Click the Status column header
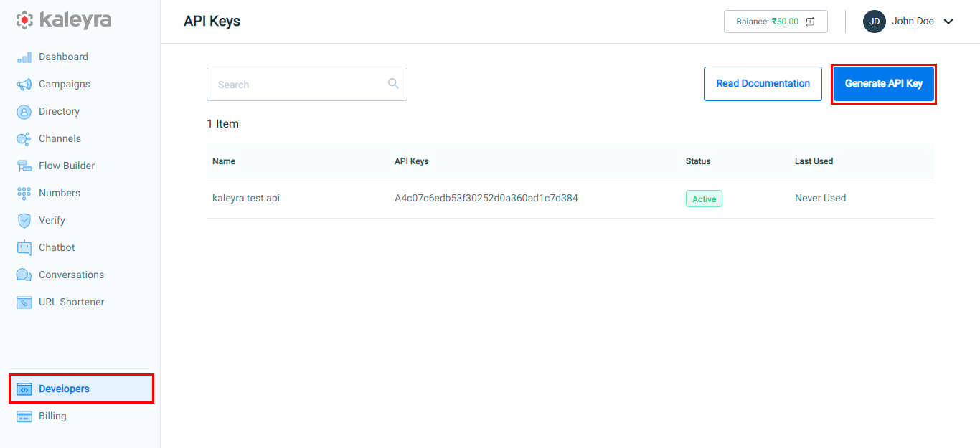 pyautogui.click(x=698, y=161)
